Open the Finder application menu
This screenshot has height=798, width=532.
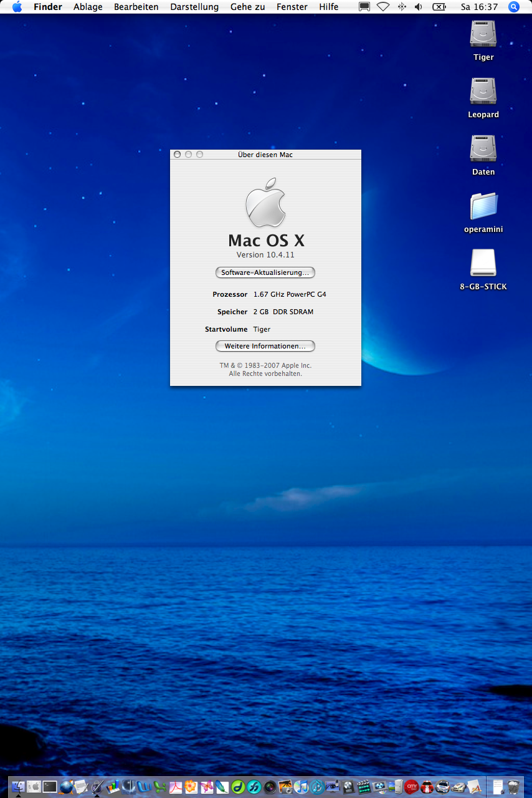(48, 7)
